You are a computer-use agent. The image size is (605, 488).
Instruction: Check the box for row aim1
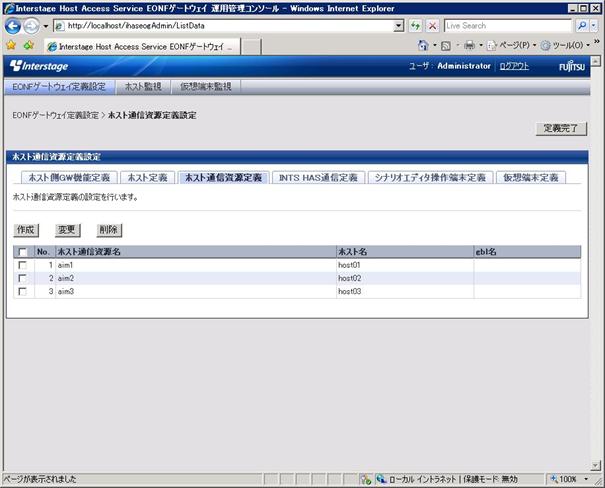[x=22, y=265]
